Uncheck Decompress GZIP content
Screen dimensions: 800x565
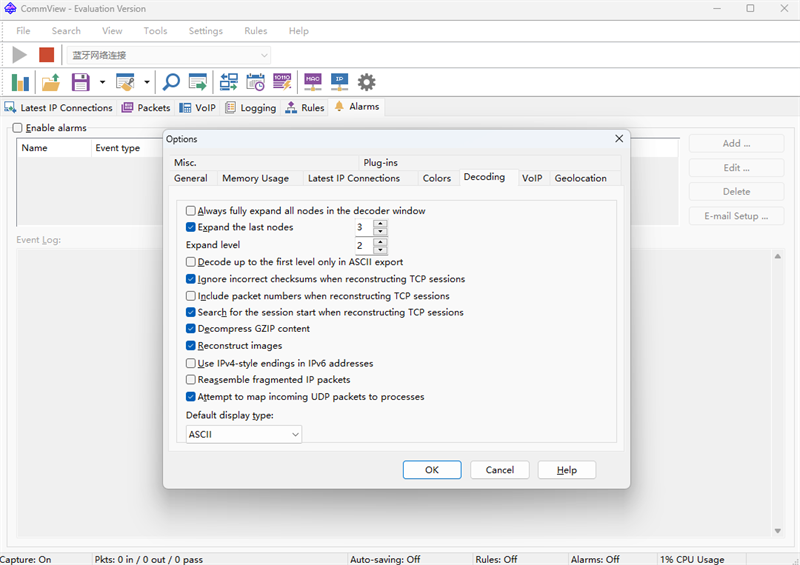click(x=191, y=328)
